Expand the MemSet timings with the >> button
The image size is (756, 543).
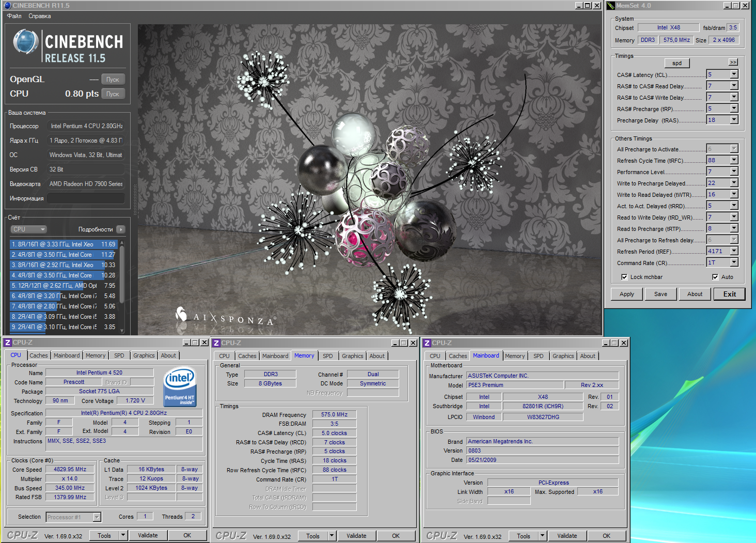point(733,62)
